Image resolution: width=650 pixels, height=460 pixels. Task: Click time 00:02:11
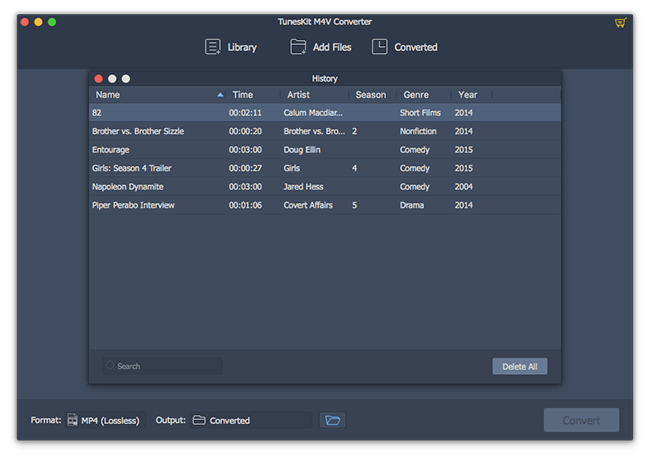pyautogui.click(x=245, y=113)
